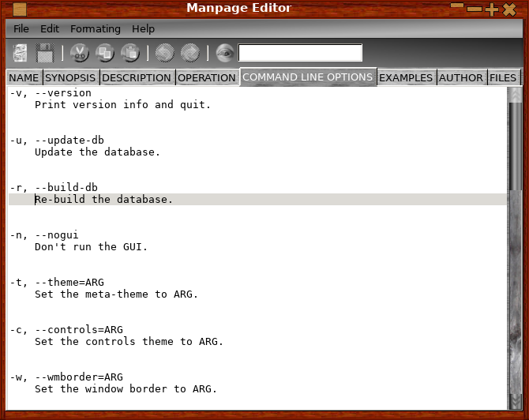This screenshot has height=420, width=529.
Task: Open the File menu
Action: [21, 29]
